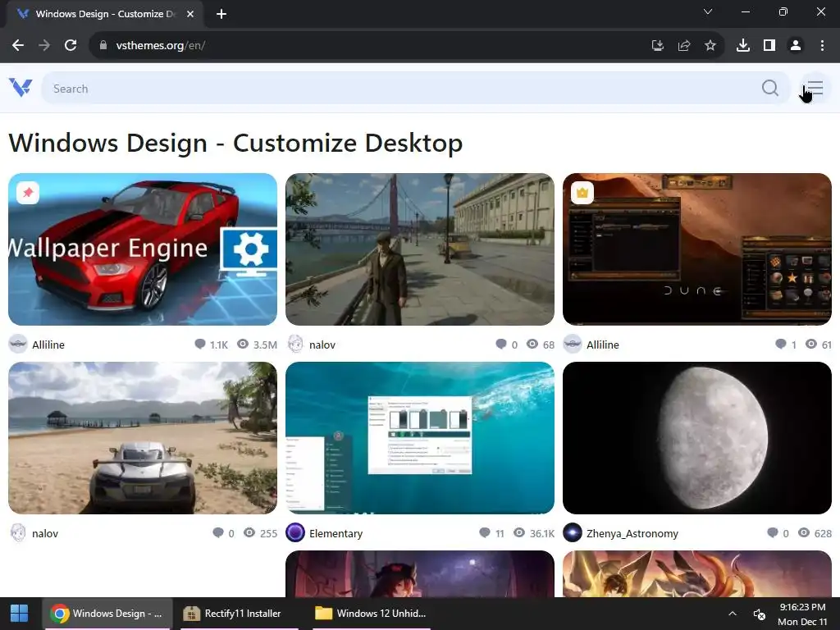Open the Chrome profile icon
Image resolution: width=840 pixels, height=630 pixels.
click(796, 46)
